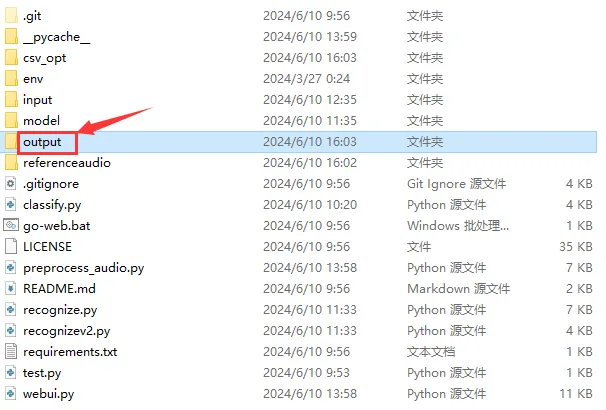Click model's date 2024/6/10 11:35
This screenshot has height=410, width=606.
click(310, 121)
